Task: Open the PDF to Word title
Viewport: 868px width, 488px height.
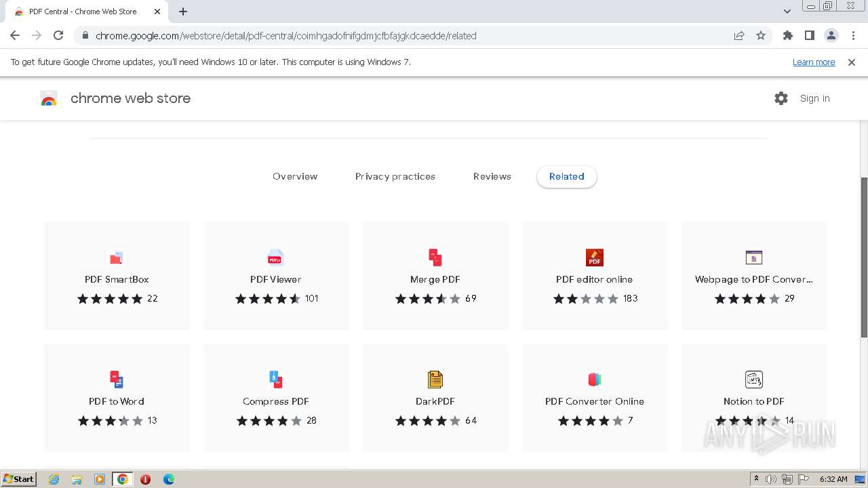Action: click(x=117, y=401)
